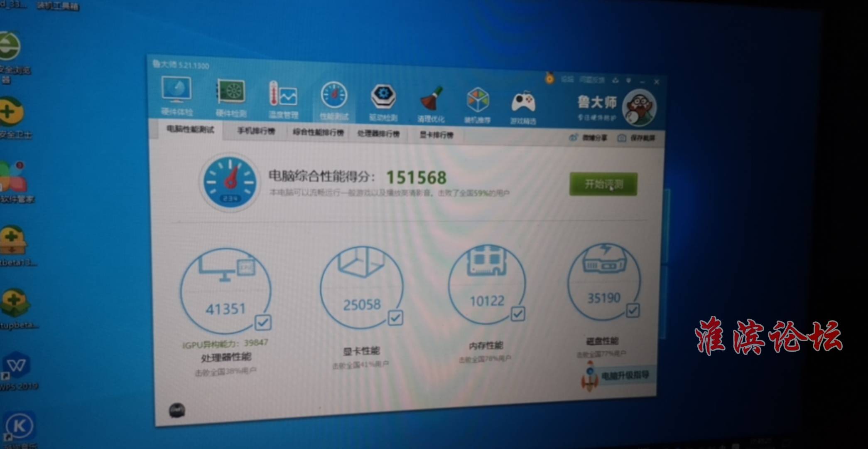Switch to the 手机排行榜 tab
This screenshot has width=868, height=449.
(256, 131)
